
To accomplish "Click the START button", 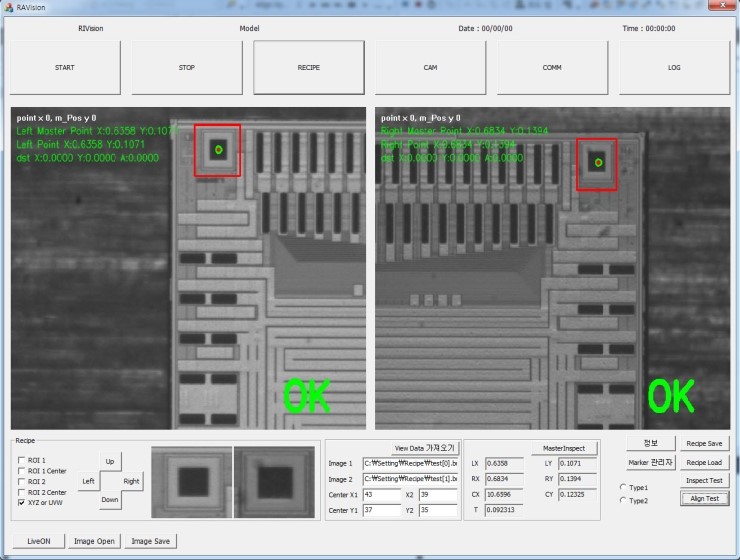I will click(x=64, y=67).
